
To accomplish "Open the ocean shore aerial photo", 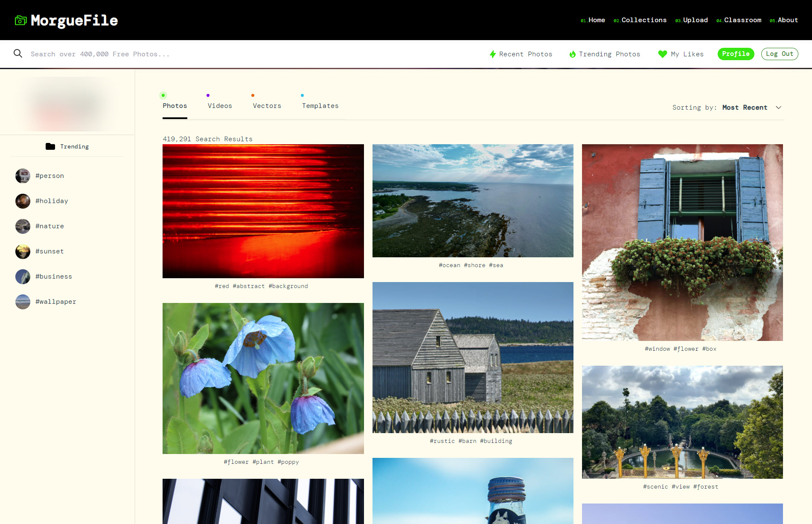I will [x=473, y=201].
